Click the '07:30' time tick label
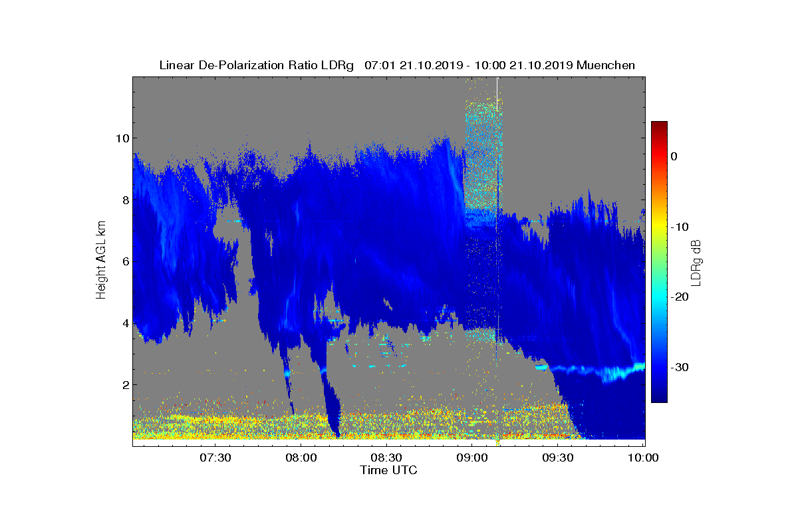 [x=215, y=458]
